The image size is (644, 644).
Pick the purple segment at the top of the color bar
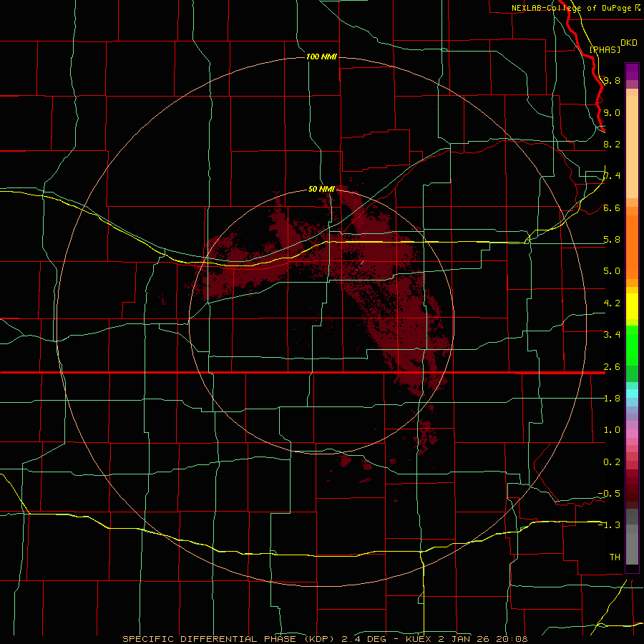tap(632, 72)
